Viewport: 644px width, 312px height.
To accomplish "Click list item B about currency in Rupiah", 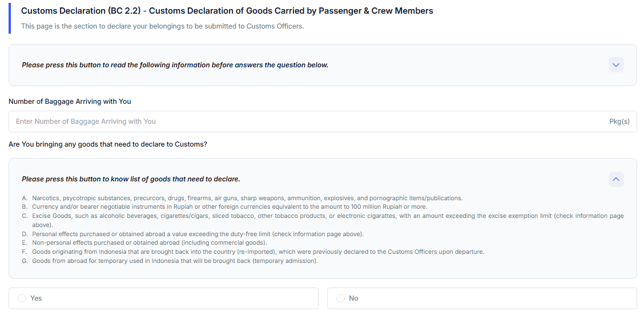I will (229, 206).
